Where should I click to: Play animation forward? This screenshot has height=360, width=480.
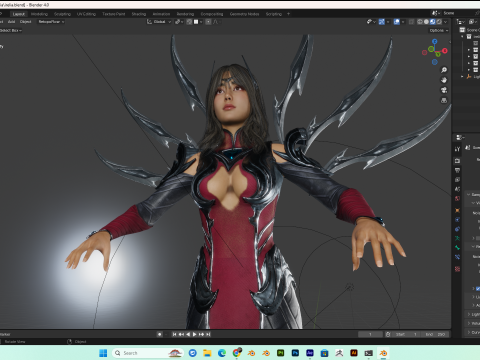195,334
